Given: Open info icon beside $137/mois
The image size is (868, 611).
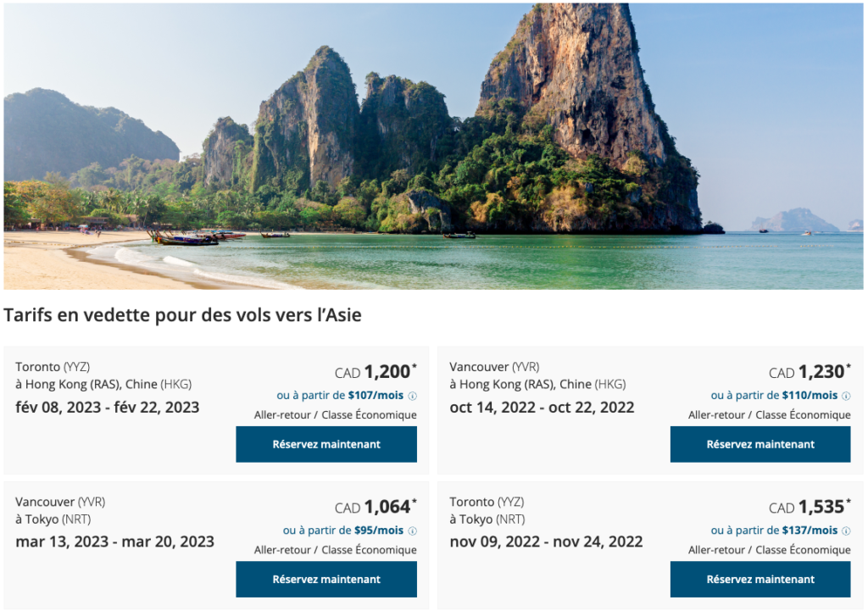Looking at the screenshot, I should 846,531.
